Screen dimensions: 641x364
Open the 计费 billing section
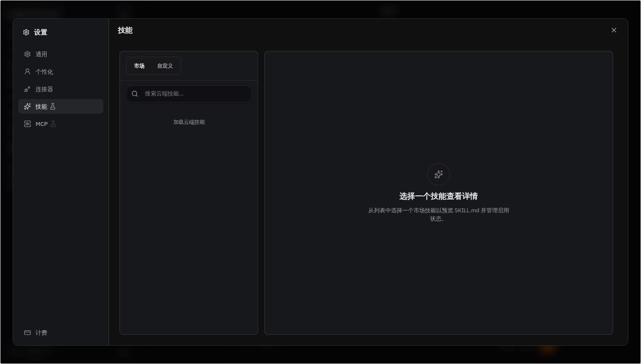61,333
